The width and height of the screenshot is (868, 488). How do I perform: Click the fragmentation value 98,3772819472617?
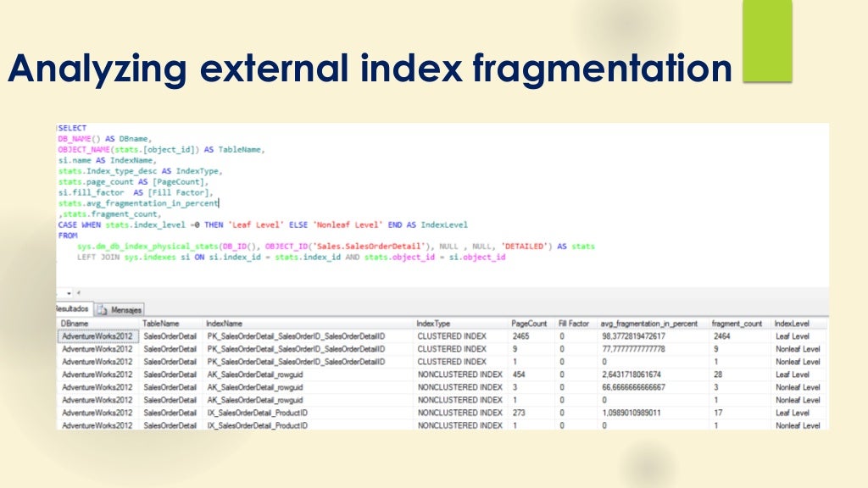(x=634, y=336)
